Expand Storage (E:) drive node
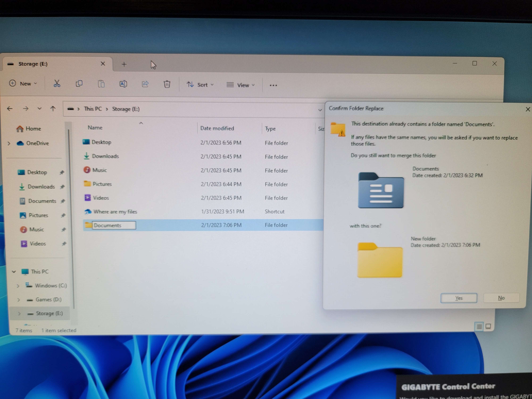Screen dimensions: 532x399 tap(19, 314)
